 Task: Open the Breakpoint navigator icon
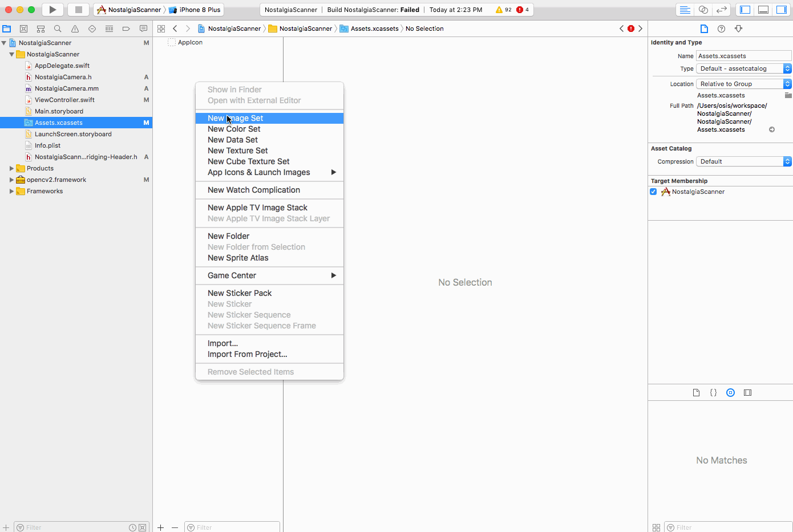(126, 29)
